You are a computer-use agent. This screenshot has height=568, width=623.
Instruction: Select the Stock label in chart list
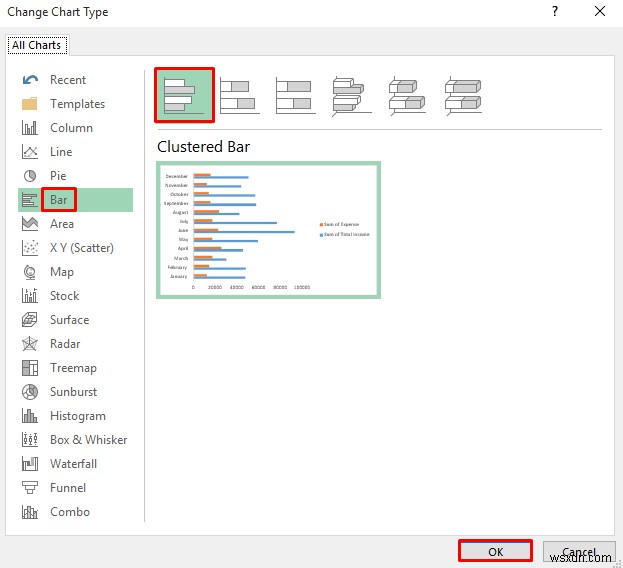tap(65, 296)
